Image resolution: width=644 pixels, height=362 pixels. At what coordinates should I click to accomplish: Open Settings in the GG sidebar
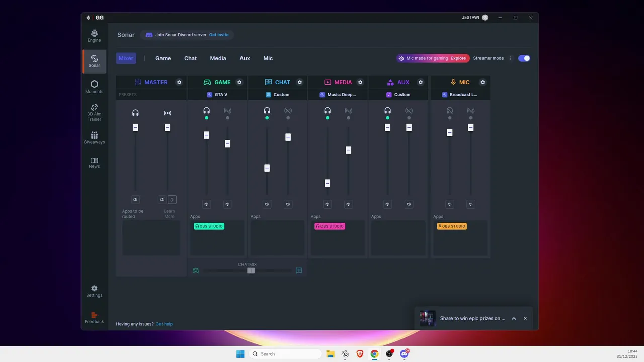pyautogui.click(x=94, y=292)
